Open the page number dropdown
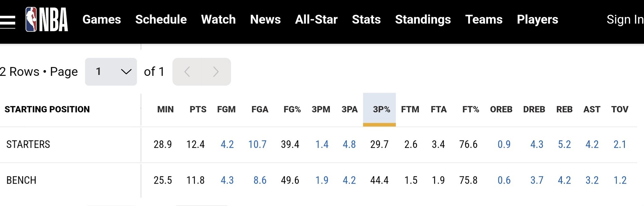The width and height of the screenshot is (644, 206). click(111, 72)
